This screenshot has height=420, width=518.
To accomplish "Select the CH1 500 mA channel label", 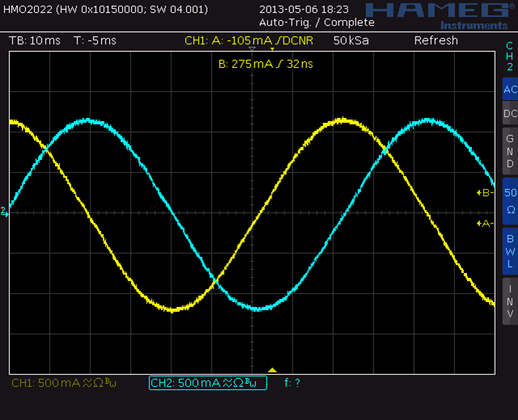I will tap(64, 383).
